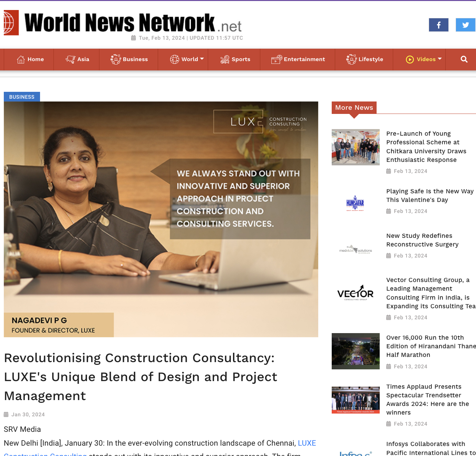Open the Twitter social link
Screen dimensions: 476x456
465,25
